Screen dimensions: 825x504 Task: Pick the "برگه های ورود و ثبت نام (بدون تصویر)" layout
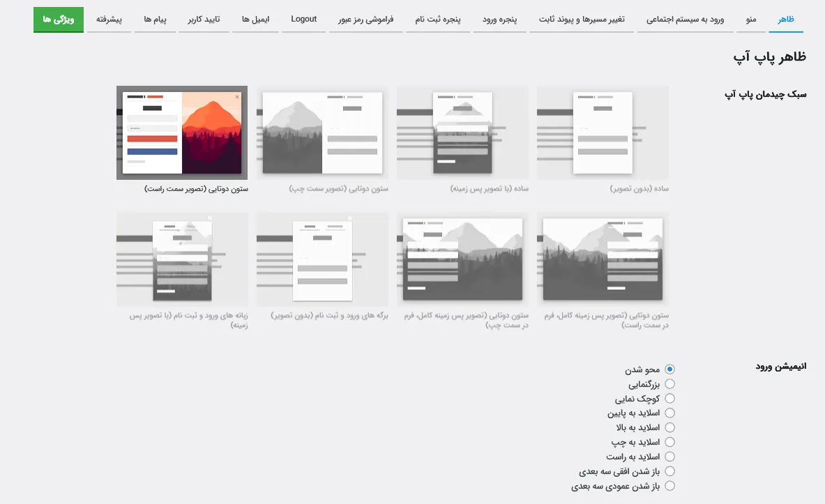pyautogui.click(x=322, y=259)
